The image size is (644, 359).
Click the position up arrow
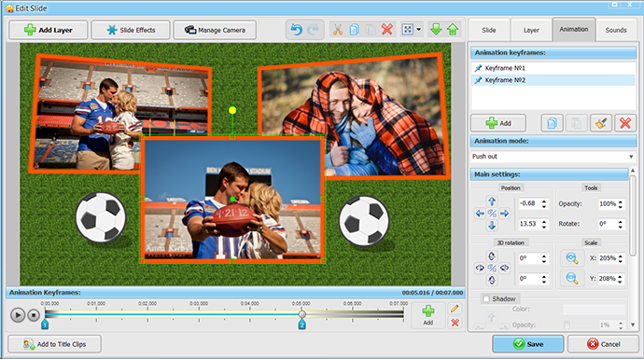[x=492, y=201]
